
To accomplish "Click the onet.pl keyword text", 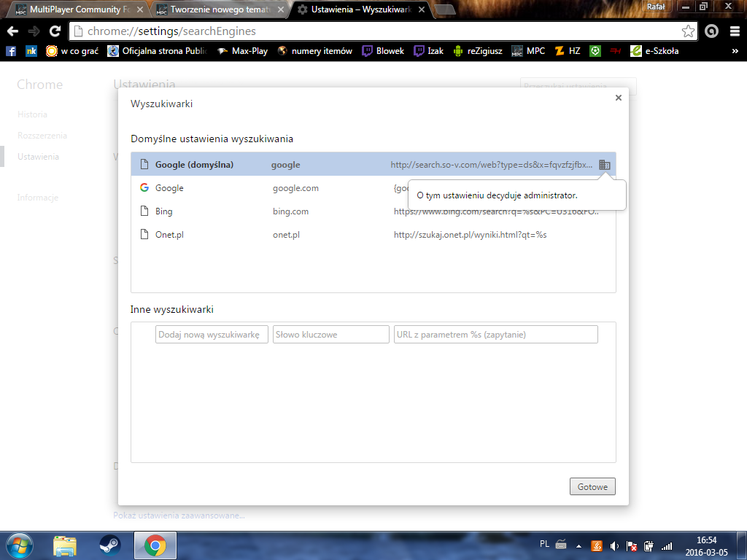I will click(x=286, y=235).
